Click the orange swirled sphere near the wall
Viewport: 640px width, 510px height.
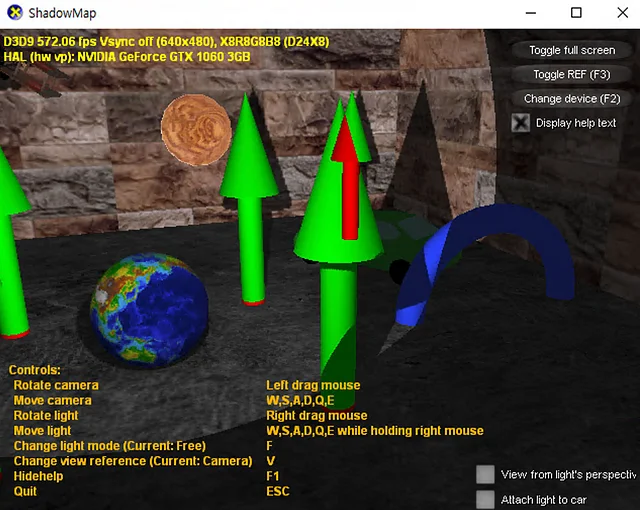(196, 130)
